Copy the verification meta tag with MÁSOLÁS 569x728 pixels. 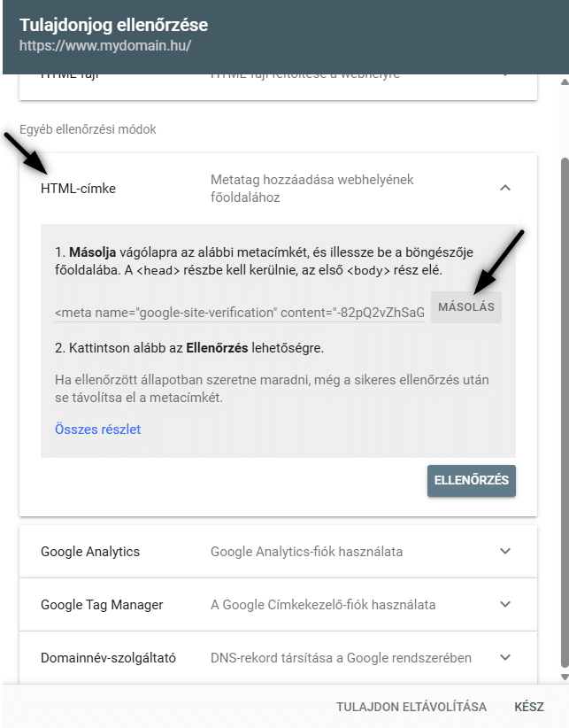[465, 306]
